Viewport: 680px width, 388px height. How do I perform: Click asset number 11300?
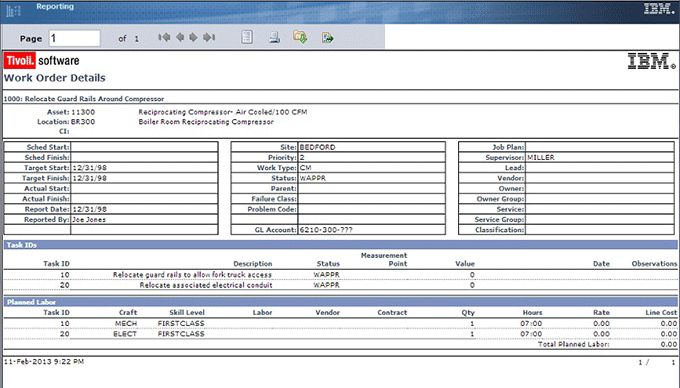click(x=83, y=112)
